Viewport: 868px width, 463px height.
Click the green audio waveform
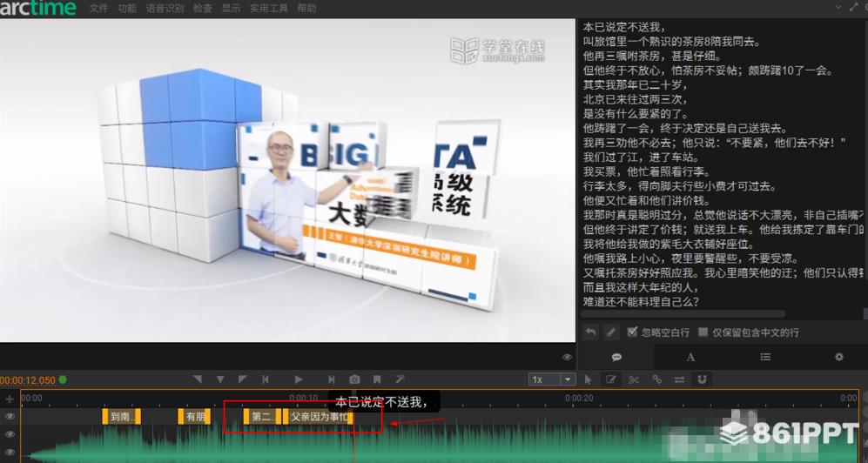coord(440,444)
